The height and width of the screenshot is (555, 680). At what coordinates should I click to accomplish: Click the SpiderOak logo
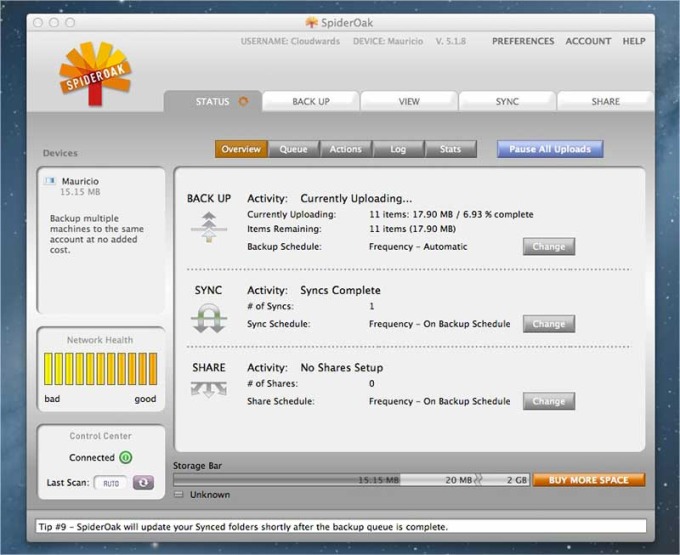pos(95,73)
